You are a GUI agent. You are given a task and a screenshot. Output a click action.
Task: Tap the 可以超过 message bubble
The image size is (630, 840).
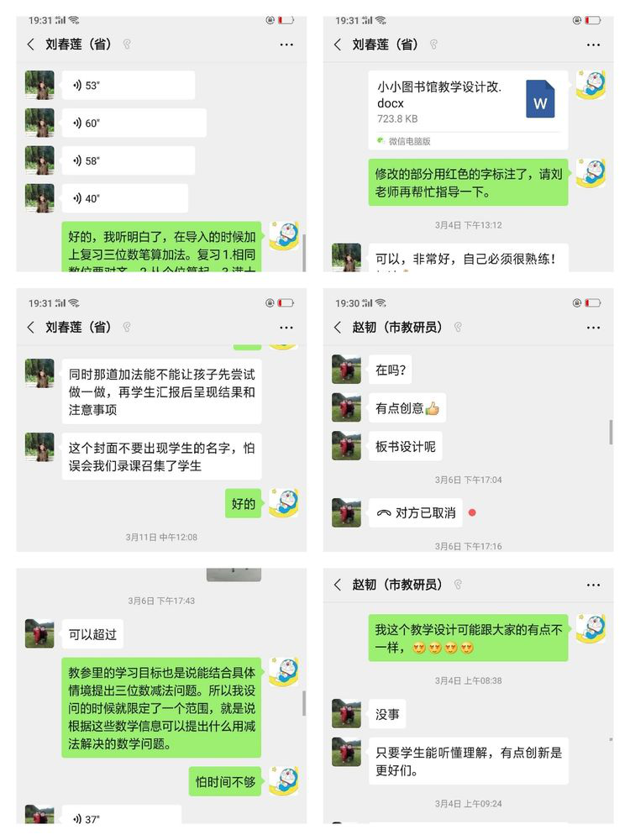tap(92, 634)
